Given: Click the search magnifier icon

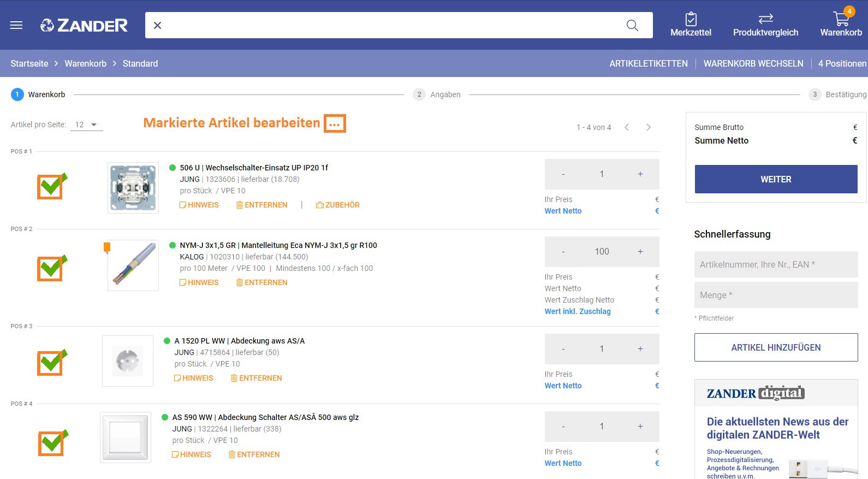Looking at the screenshot, I should pyautogui.click(x=632, y=25).
